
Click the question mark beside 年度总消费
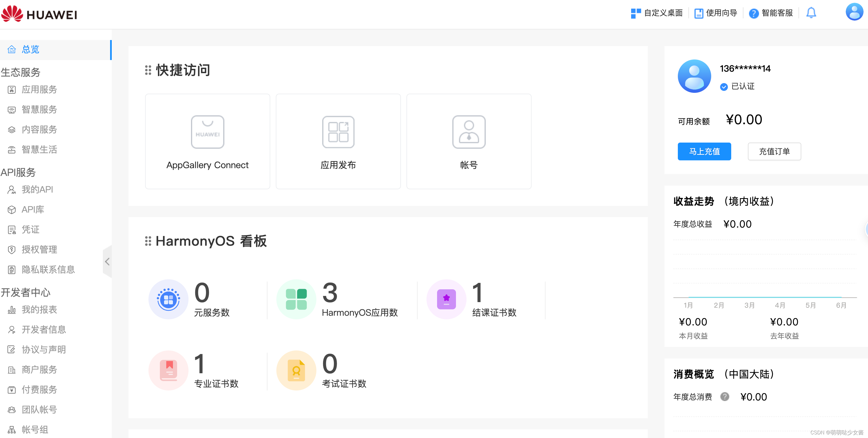pos(725,397)
